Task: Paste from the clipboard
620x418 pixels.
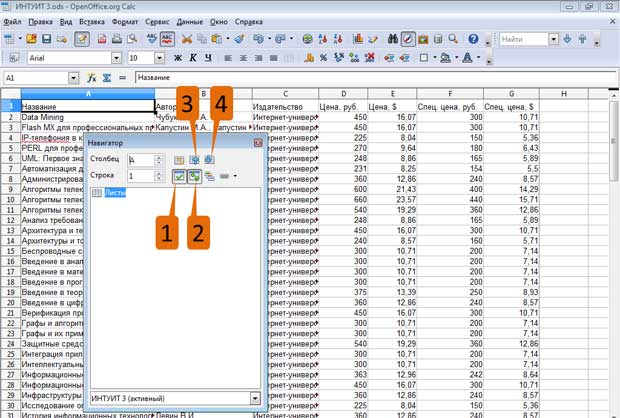Action: 217,39
